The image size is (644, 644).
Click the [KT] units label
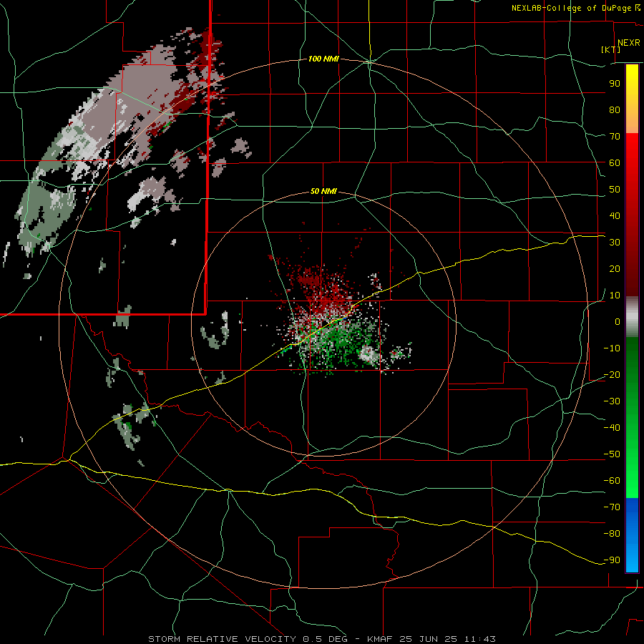[x=611, y=49]
